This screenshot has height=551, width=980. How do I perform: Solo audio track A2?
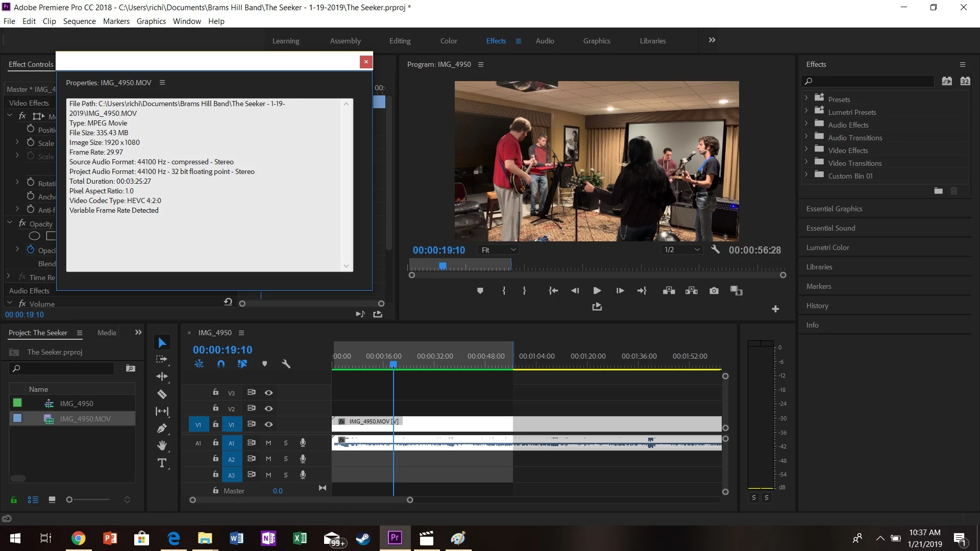[x=286, y=459]
